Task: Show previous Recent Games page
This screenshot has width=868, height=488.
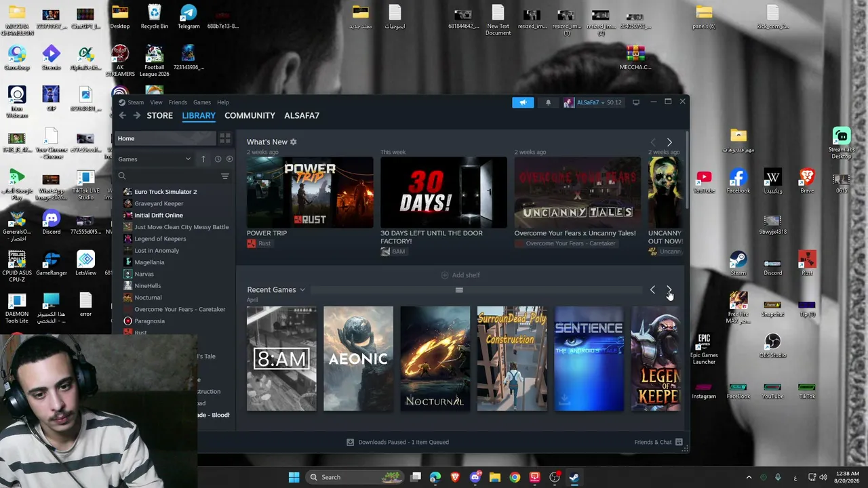Action: [652, 290]
